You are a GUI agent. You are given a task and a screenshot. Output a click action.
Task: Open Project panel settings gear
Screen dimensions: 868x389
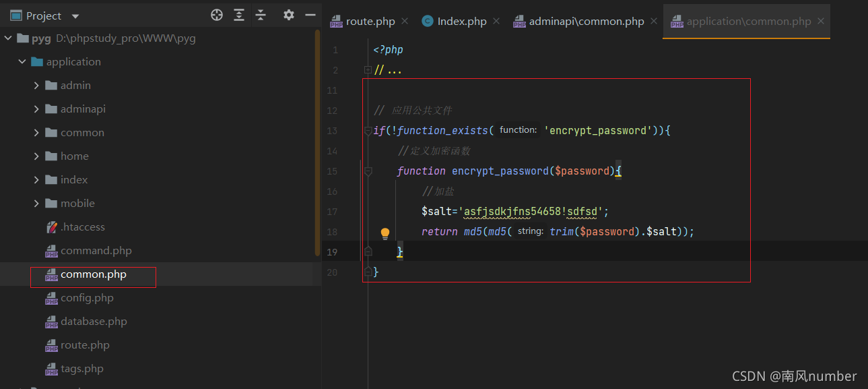289,15
